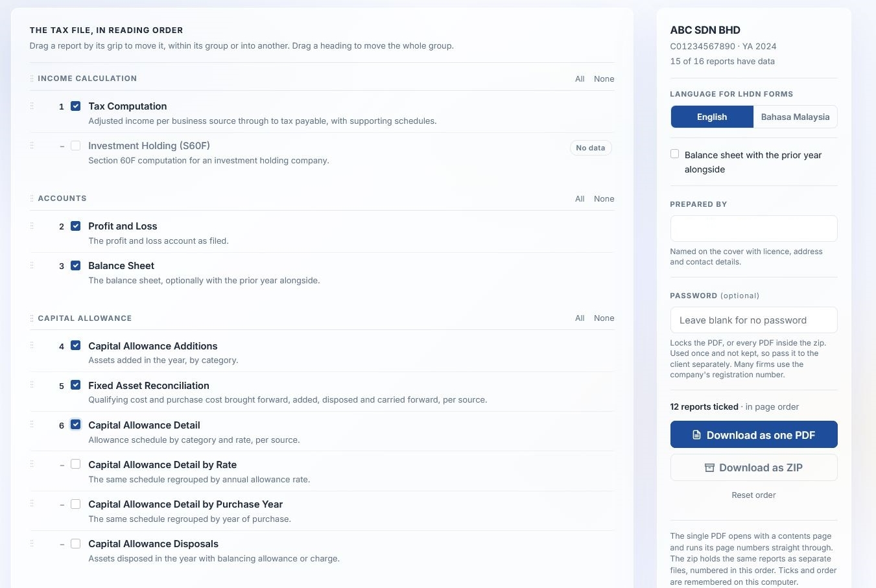This screenshot has width=876, height=588.
Task: Select All in Capital Allowance group
Action: pos(580,318)
